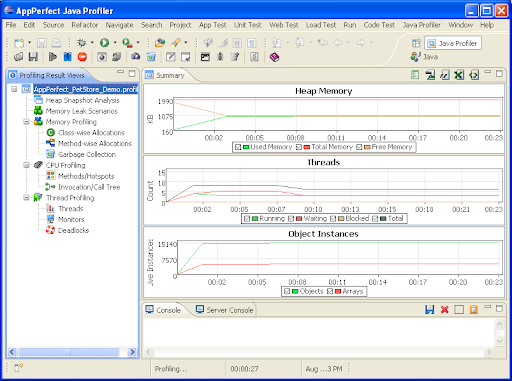Clear console with the red X icon
512x381 pixels.
click(x=444, y=310)
